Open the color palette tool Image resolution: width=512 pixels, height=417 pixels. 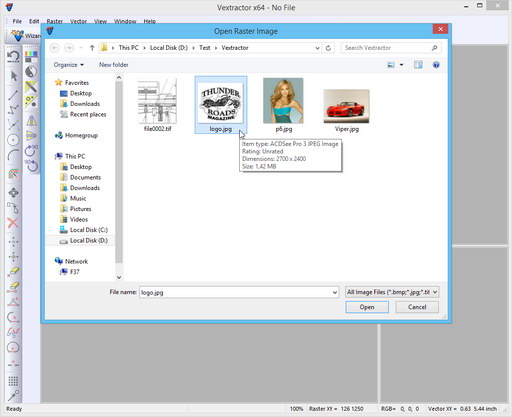tap(31, 56)
